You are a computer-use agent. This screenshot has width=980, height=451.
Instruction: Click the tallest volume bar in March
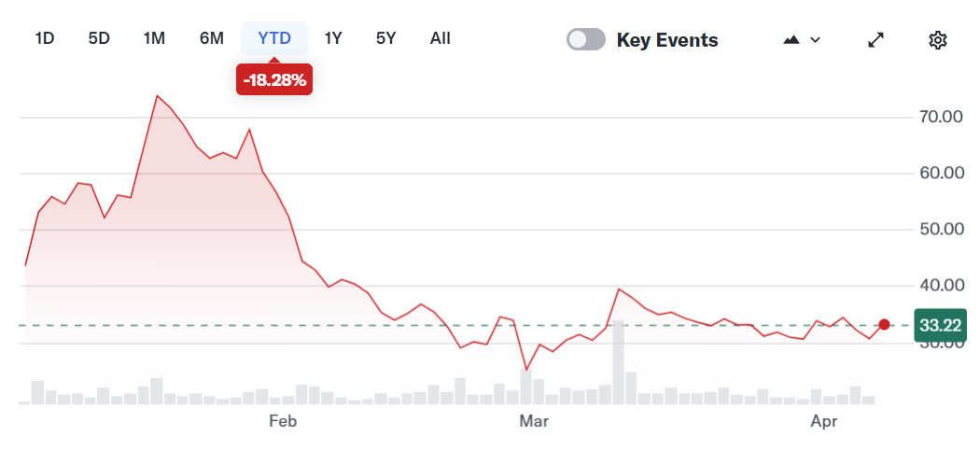point(618,362)
